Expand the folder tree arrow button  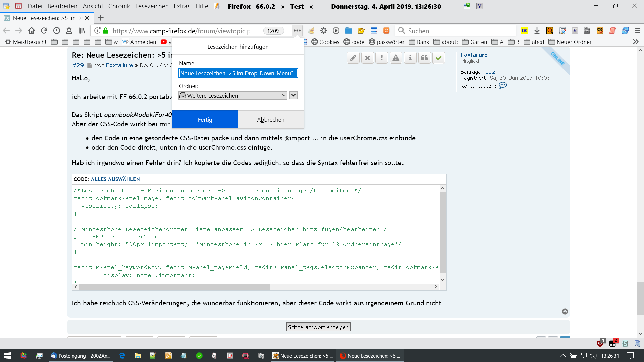(x=293, y=95)
